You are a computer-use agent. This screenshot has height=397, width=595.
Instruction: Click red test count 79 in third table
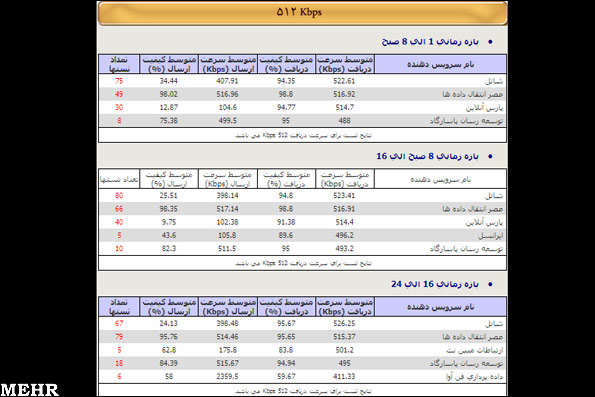(119, 337)
